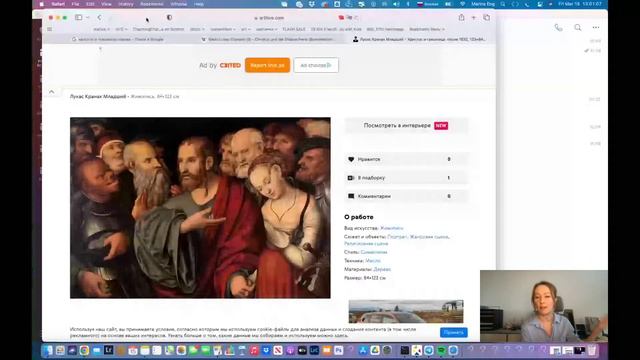Open Apple TV from the Dock

point(302,350)
